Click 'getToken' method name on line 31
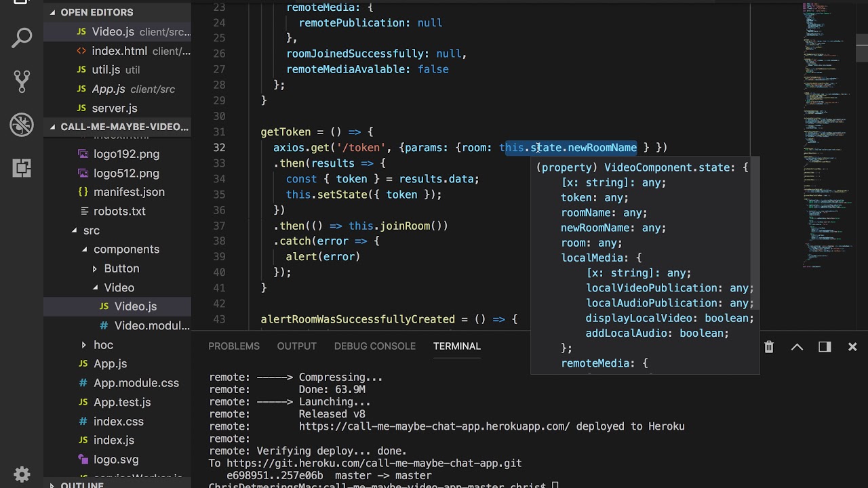 pos(286,132)
